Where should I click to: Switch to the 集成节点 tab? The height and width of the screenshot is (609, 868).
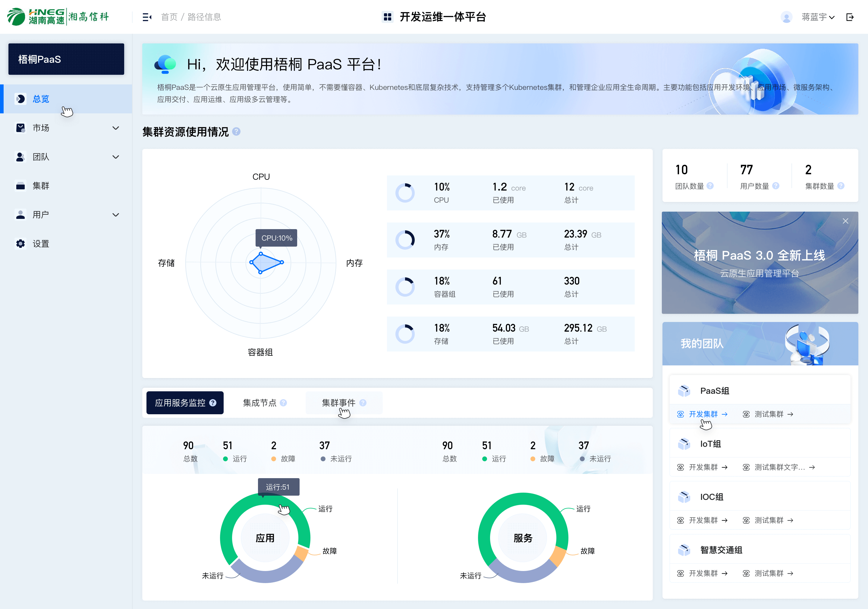tap(260, 403)
